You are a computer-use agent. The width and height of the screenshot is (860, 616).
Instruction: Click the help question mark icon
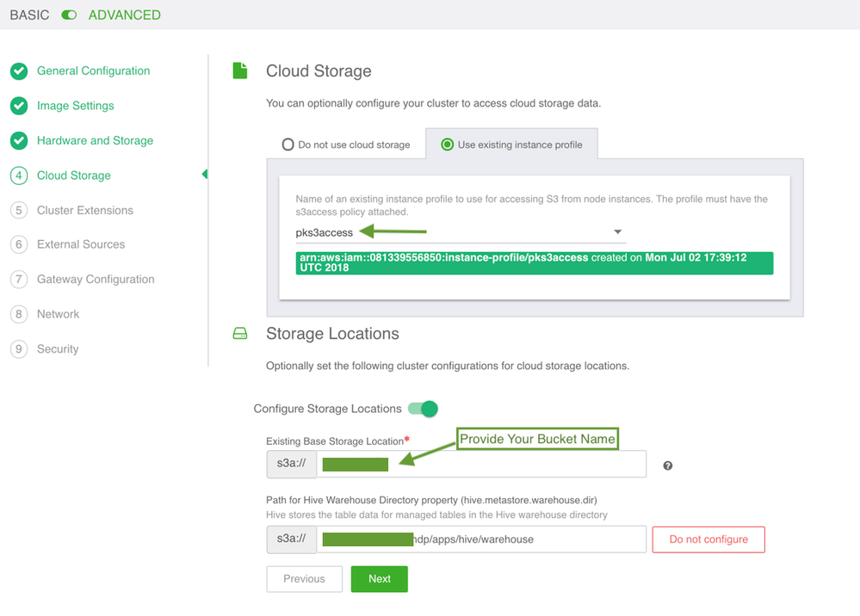click(x=667, y=465)
